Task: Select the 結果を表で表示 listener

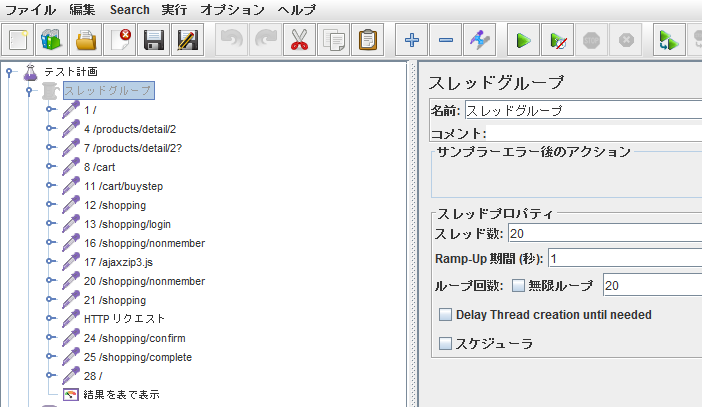Action: tap(120, 395)
